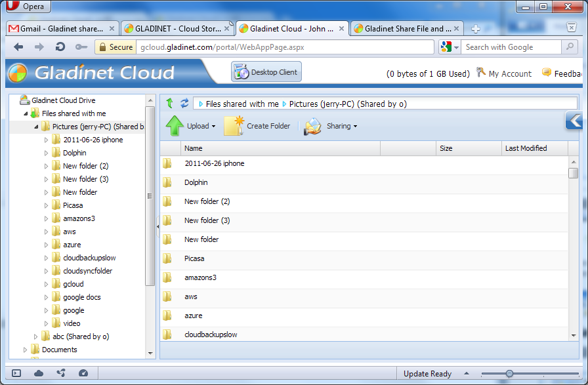
Task: Click the Name column header
Action: (x=280, y=148)
